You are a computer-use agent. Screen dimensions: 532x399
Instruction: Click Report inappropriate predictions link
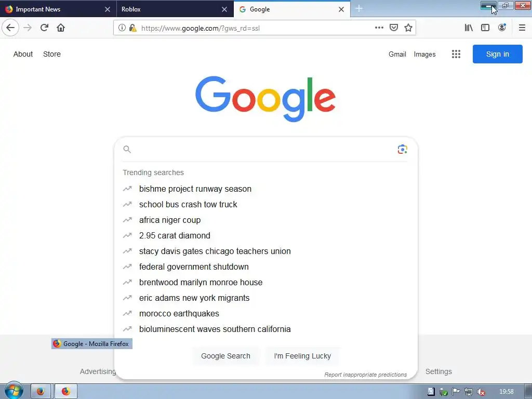tap(365, 375)
